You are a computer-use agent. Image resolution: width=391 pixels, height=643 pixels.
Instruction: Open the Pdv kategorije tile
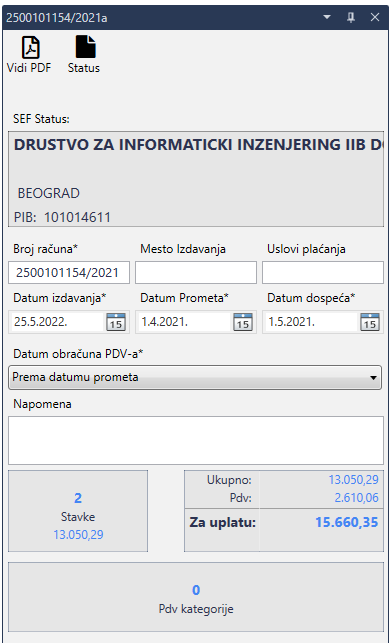pos(196,597)
